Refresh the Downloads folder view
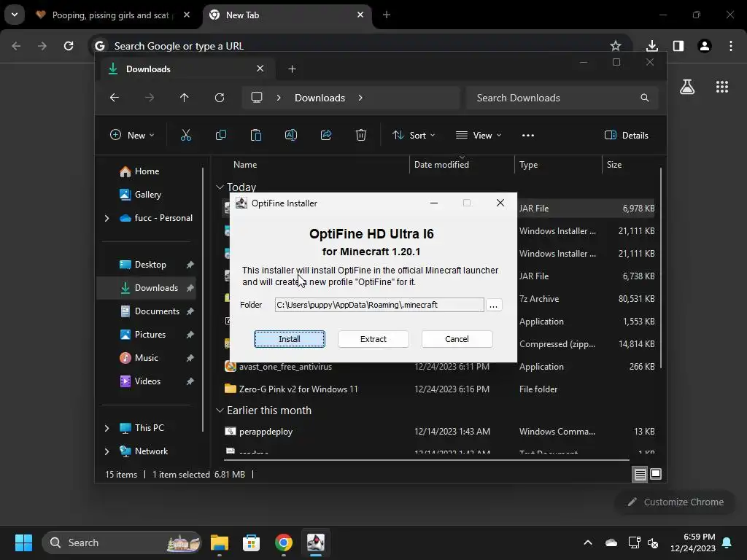 220,98
